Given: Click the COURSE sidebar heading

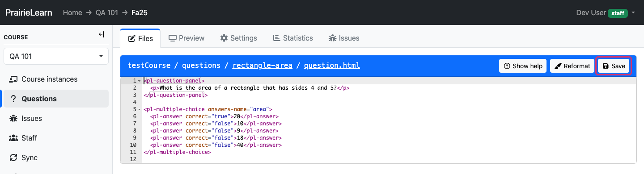Looking at the screenshot, I should pos(16,37).
